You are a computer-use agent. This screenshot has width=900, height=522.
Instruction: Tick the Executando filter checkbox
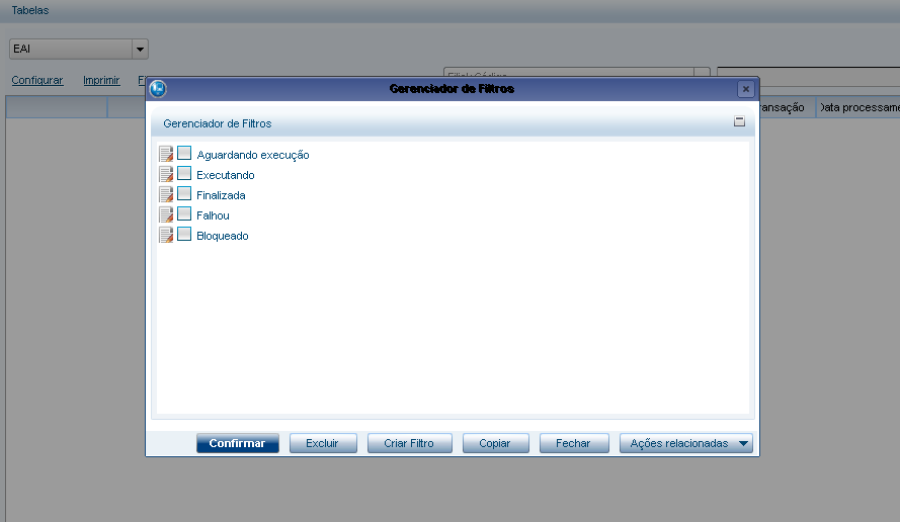184,173
